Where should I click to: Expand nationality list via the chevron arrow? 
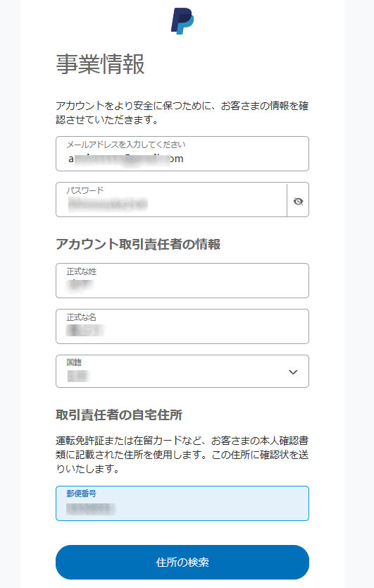(x=293, y=372)
